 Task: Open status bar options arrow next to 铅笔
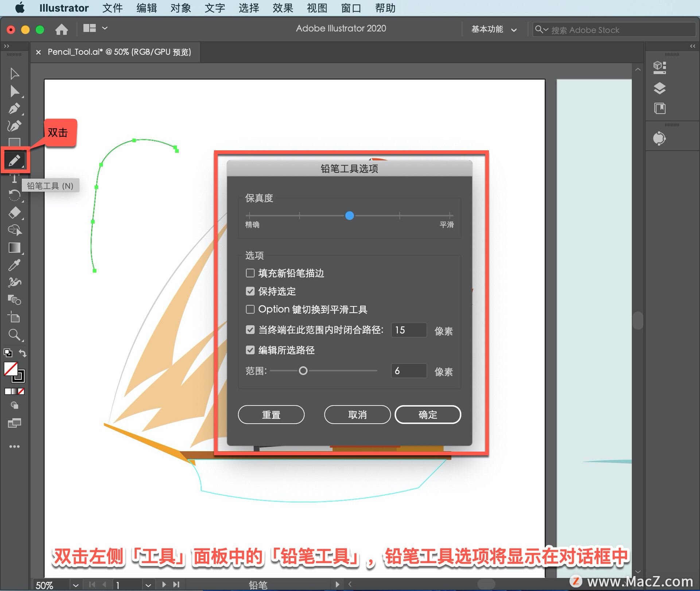pyautogui.click(x=337, y=584)
